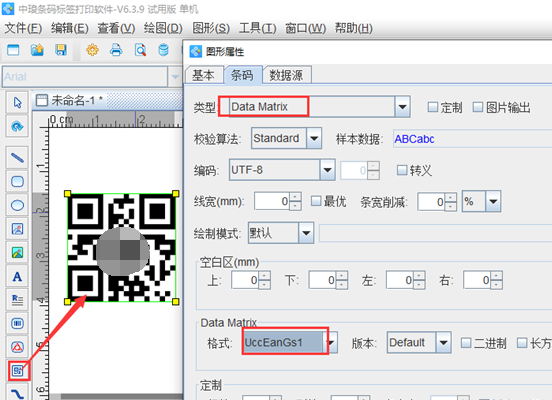
Task: Open database settings icon in toolbar
Action: point(163,50)
